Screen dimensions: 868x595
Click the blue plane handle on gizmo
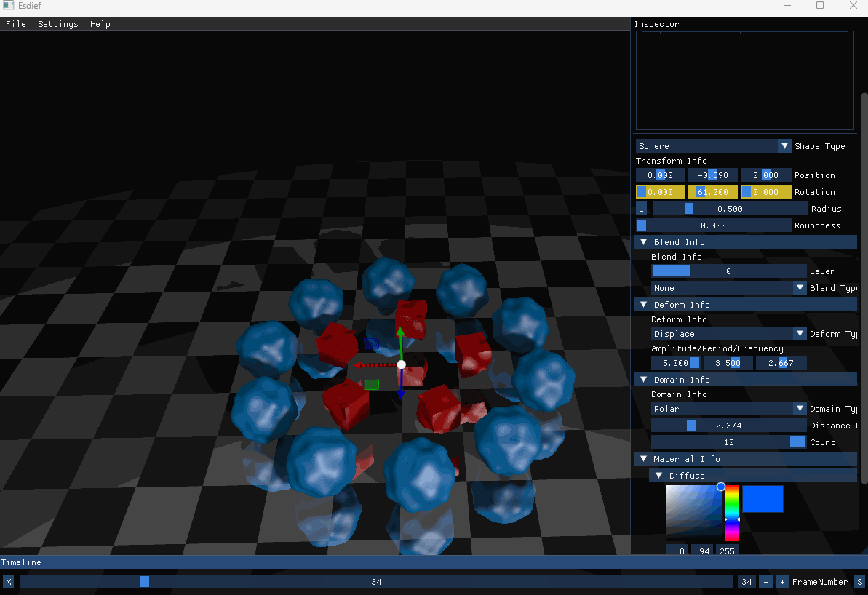point(371,343)
